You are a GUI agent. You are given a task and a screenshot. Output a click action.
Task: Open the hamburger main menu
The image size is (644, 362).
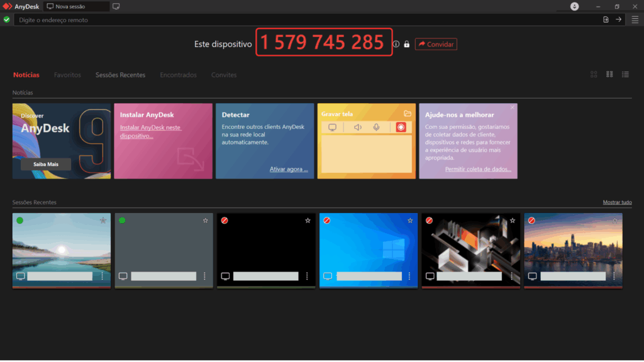(x=635, y=19)
